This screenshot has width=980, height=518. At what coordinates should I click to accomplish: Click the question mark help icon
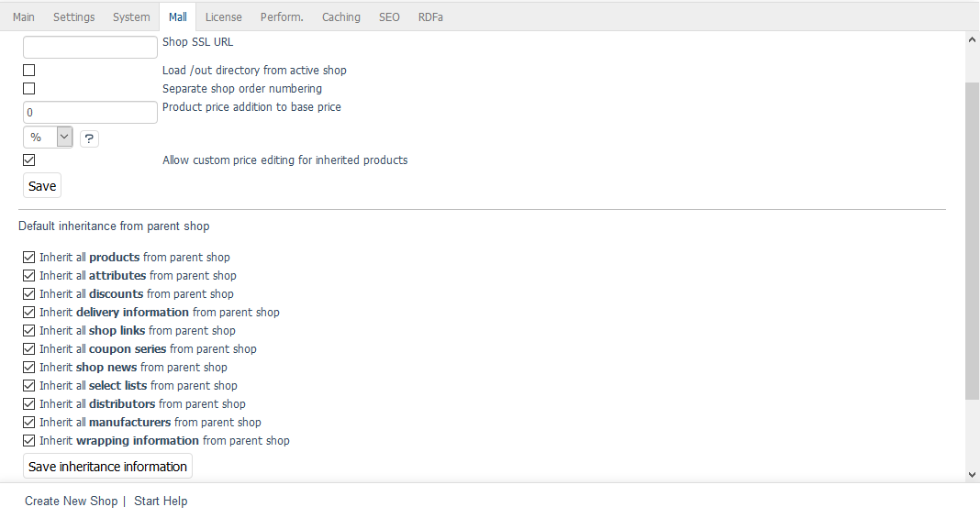click(89, 138)
